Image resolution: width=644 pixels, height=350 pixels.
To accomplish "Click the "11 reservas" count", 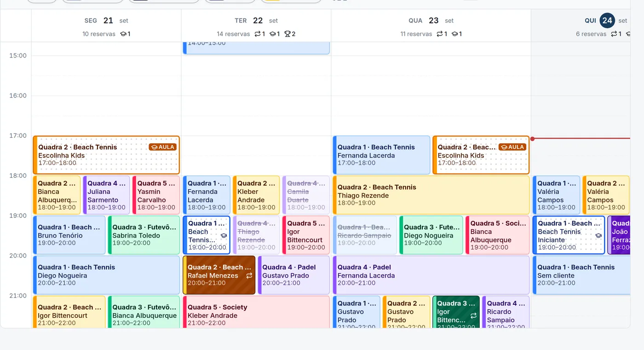I will click(x=416, y=34).
